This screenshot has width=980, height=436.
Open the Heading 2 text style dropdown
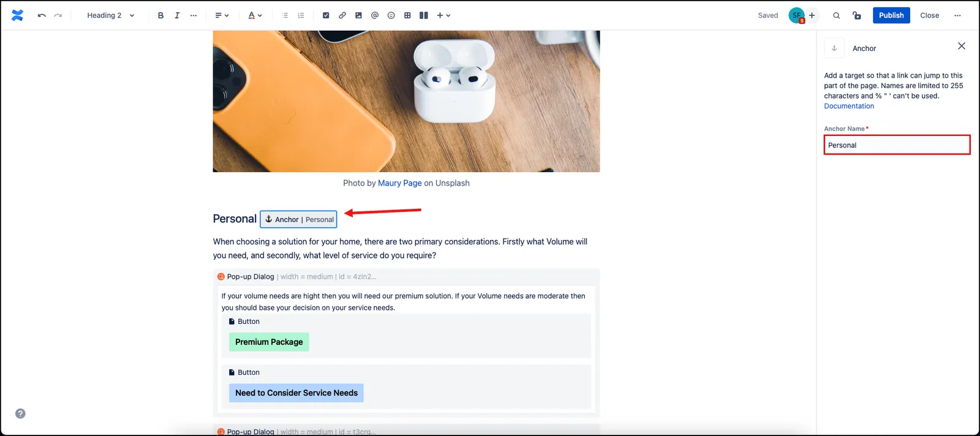[x=111, y=15]
